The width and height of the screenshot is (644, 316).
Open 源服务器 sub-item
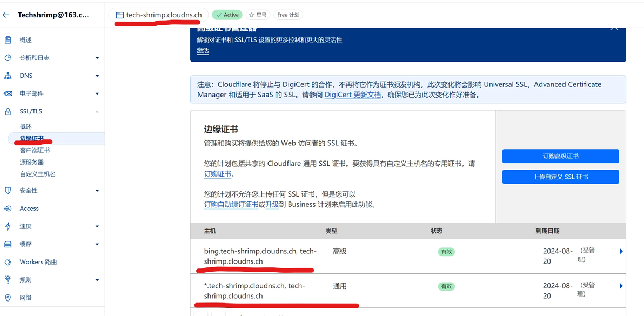[x=32, y=162]
